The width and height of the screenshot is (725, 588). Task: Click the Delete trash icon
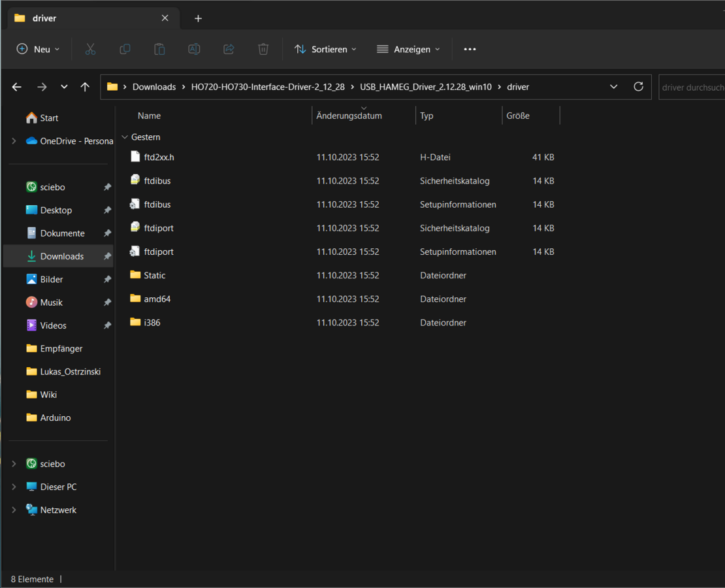coord(263,49)
